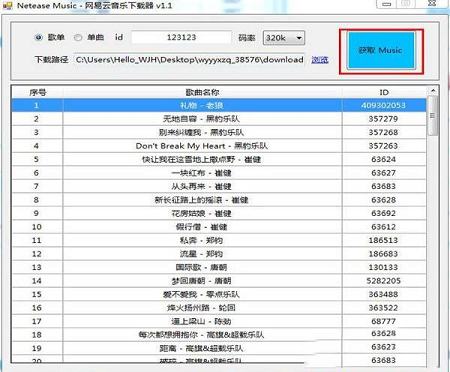Click ID cell 5282205
The width and height of the screenshot is (450, 372).
[x=384, y=281]
